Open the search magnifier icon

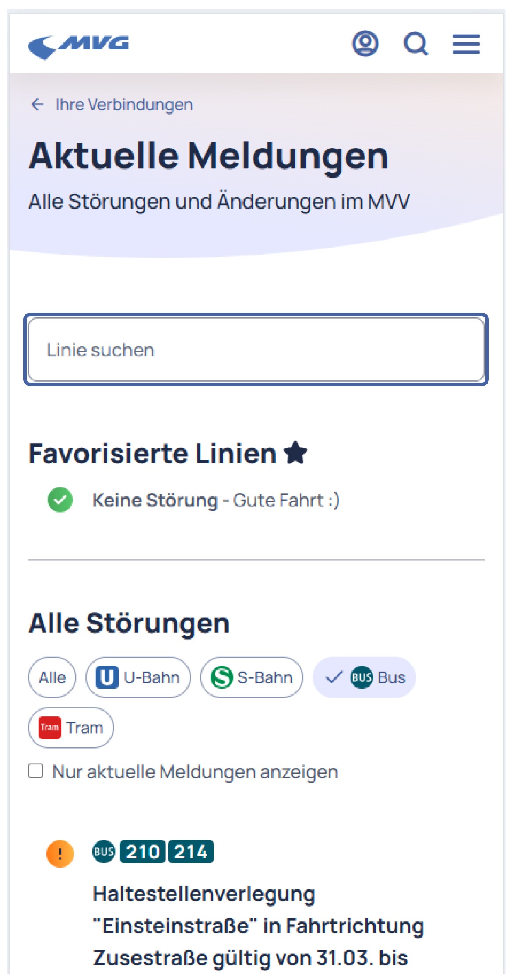(x=415, y=44)
